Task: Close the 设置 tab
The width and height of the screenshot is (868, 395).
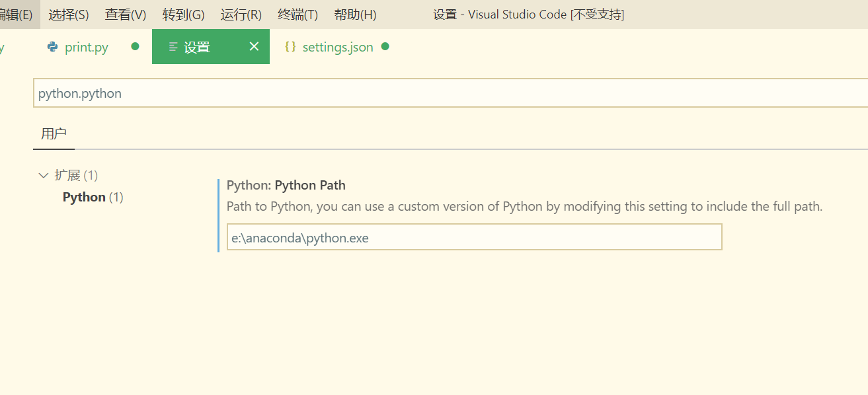Action: coord(254,46)
